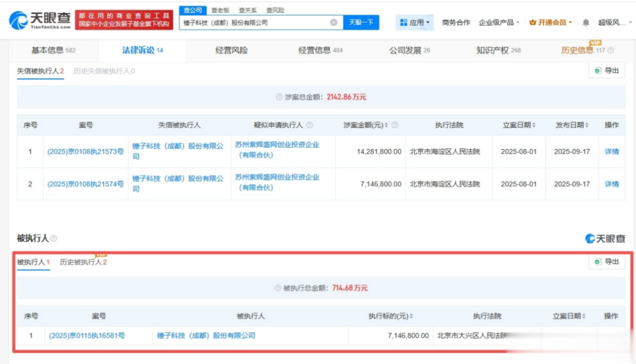
Task: Select the 失信被执行人 2 sub-tab
Action: pyautogui.click(x=40, y=71)
